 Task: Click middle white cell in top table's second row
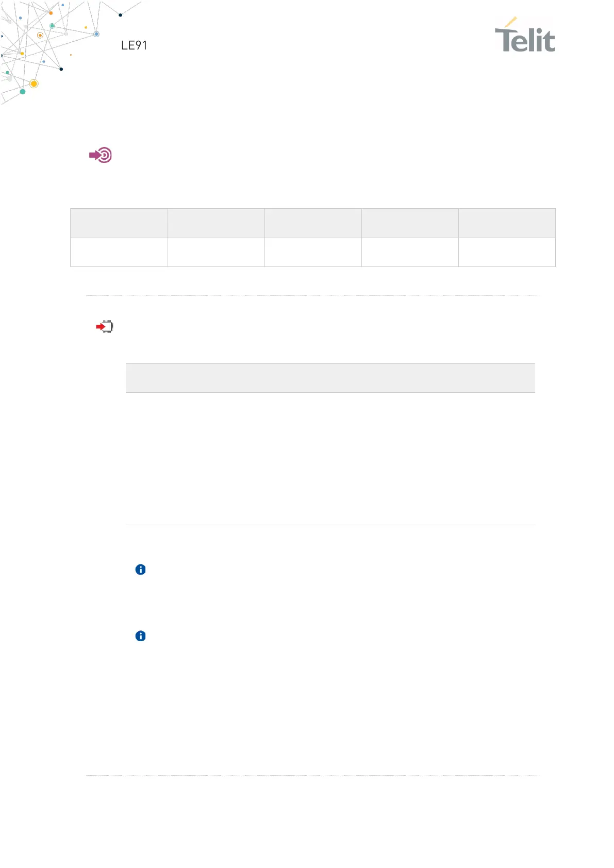313,252
